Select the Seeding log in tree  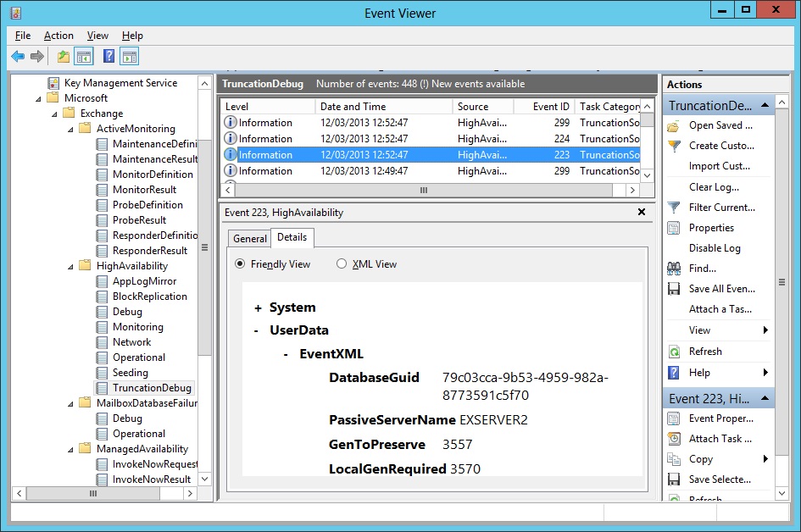coord(130,373)
